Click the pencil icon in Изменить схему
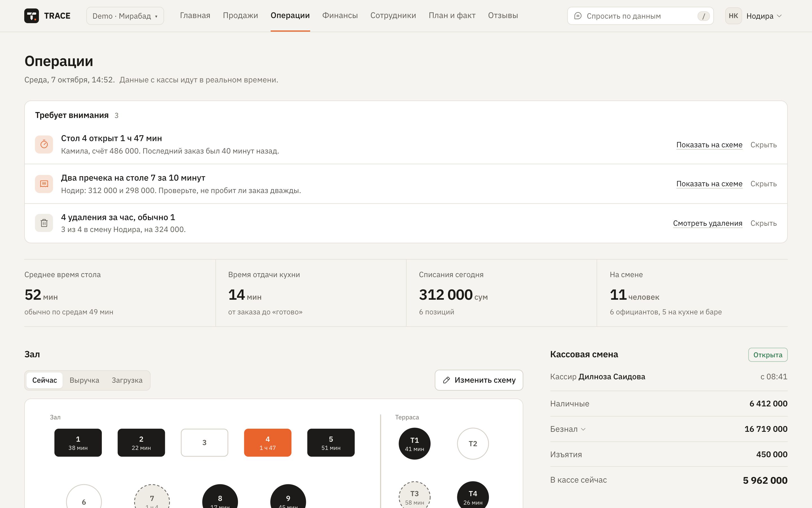812x508 pixels. pyautogui.click(x=446, y=380)
